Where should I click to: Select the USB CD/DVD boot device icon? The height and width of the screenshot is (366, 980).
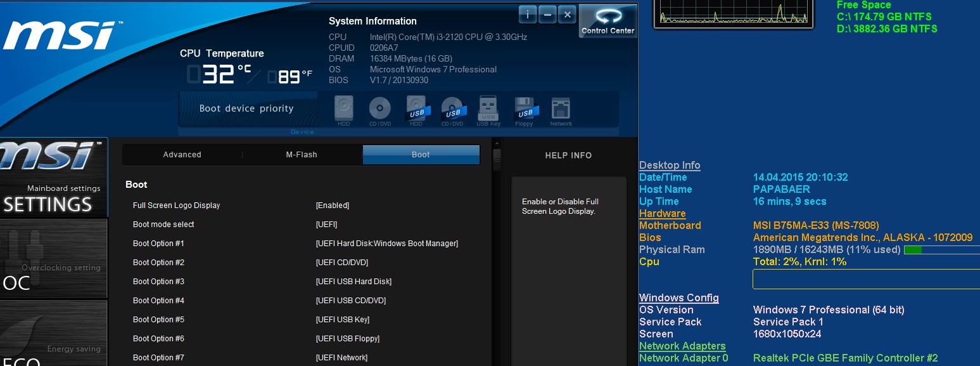tap(452, 108)
